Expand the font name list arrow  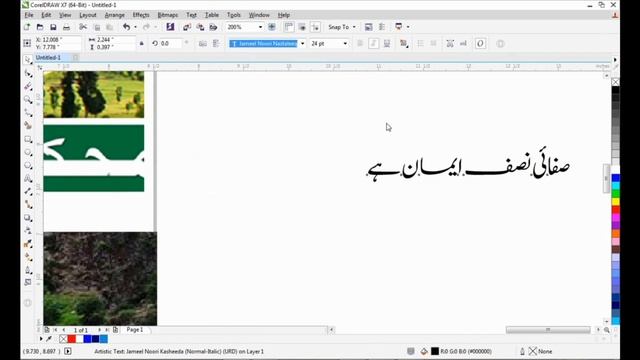click(302, 43)
